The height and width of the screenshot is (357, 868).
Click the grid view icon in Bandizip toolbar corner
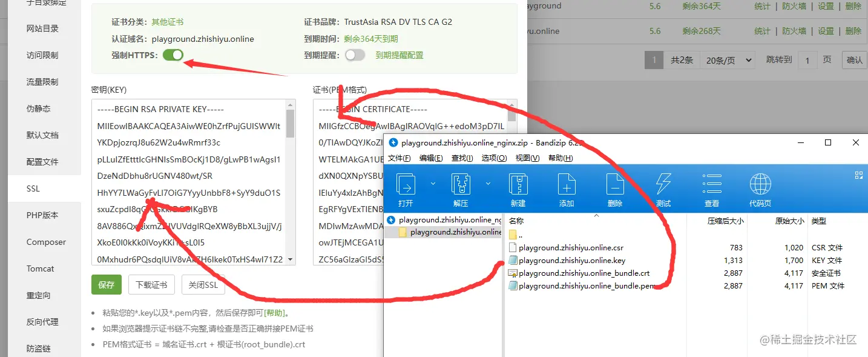(858, 175)
